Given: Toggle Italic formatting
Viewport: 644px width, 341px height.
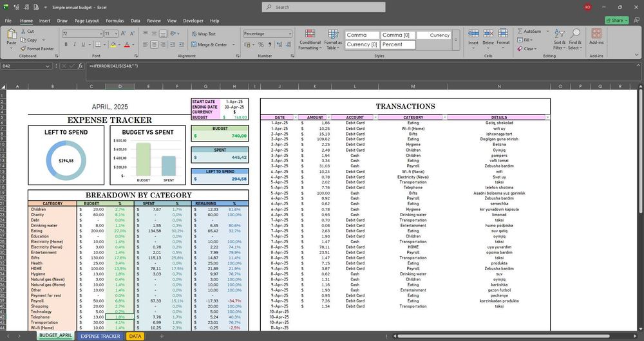Looking at the screenshot, I should (74, 44).
